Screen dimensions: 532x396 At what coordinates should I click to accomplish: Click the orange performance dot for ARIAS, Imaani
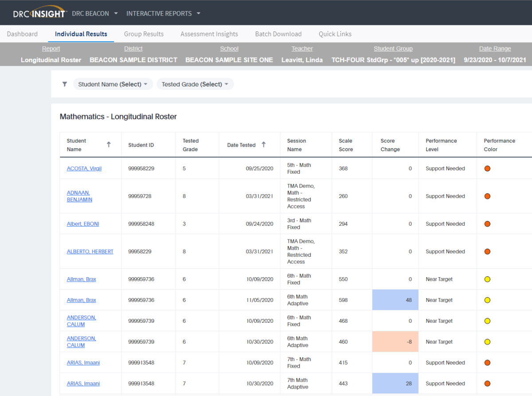[487, 362]
